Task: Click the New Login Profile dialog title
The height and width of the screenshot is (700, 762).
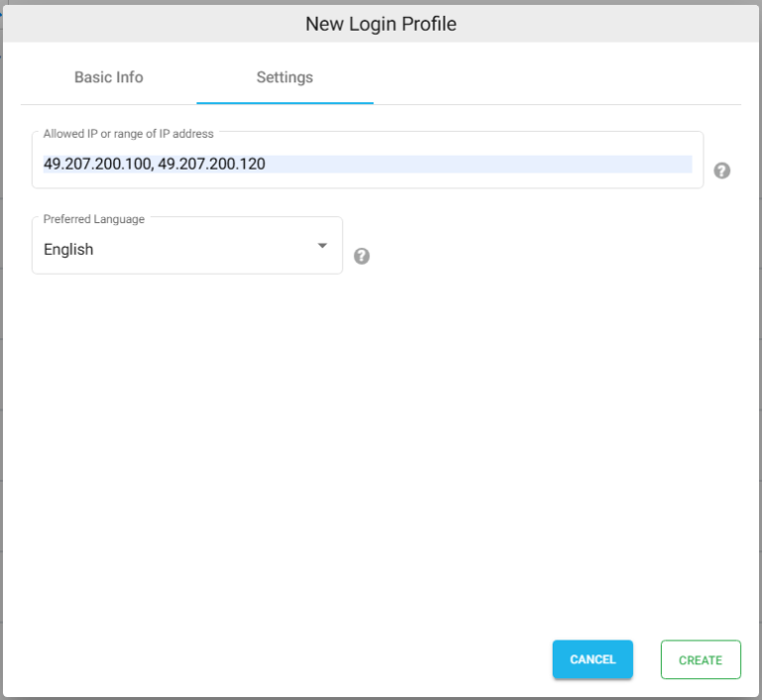Action: click(x=381, y=24)
